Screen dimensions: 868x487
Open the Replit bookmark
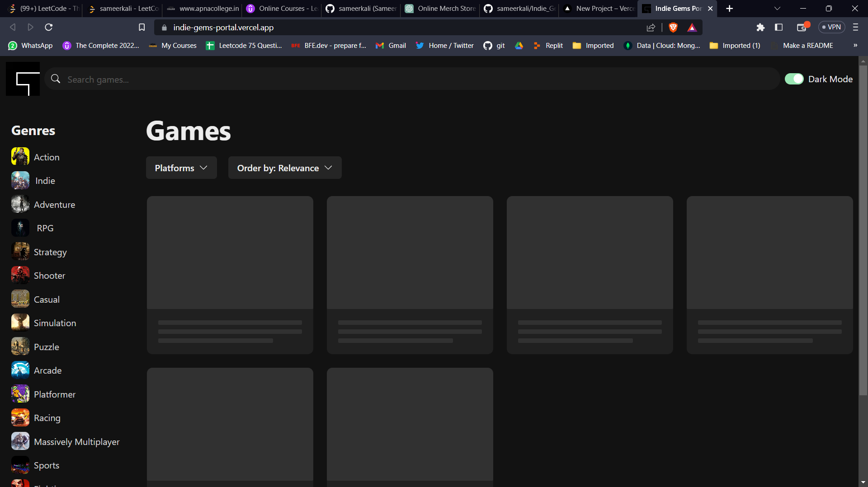point(548,45)
